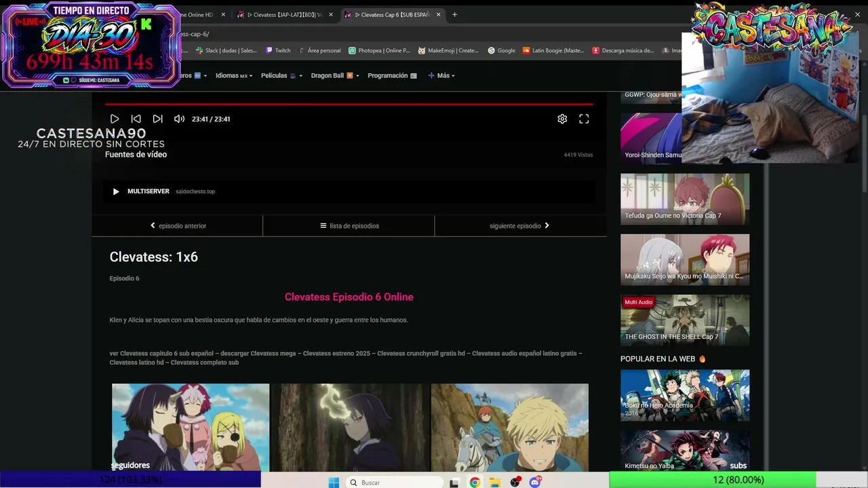
Task: Open Boku no Hero Academia card
Action: coord(685,395)
